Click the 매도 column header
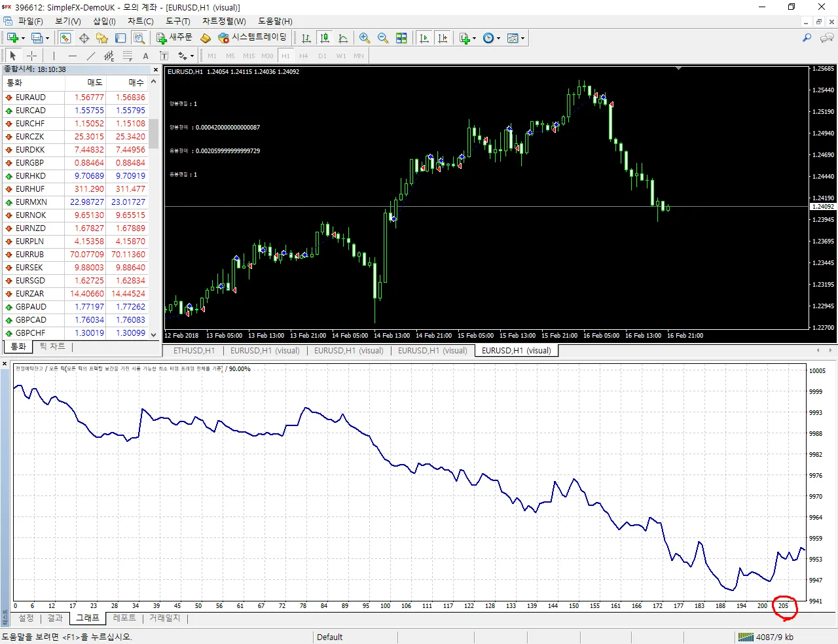Viewport: 838px width, 644px height. point(85,82)
